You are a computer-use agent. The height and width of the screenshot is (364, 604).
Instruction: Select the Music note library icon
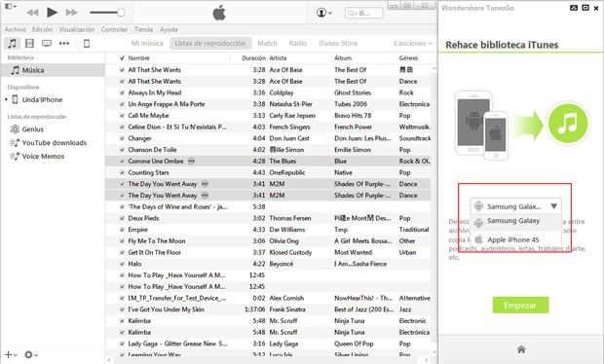tap(13, 43)
